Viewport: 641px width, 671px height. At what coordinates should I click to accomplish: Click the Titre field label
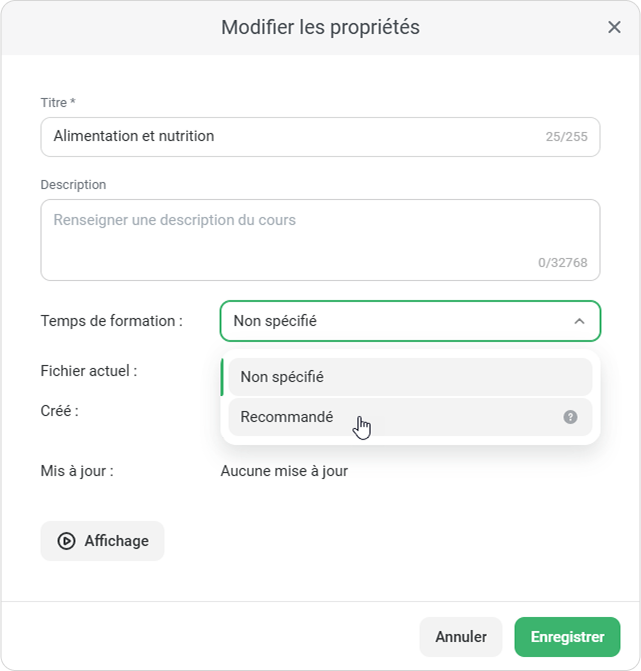(x=58, y=103)
